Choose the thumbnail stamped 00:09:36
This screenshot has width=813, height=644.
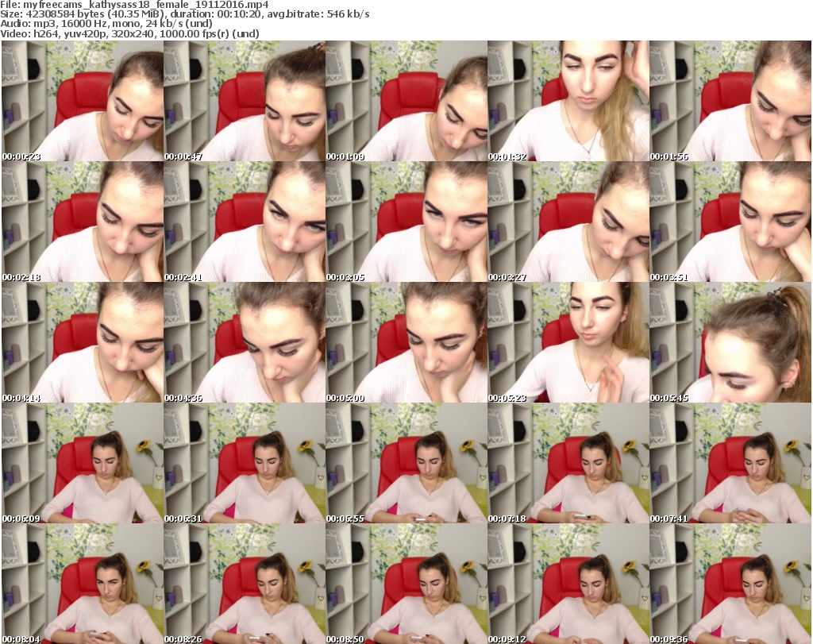[x=730, y=584]
